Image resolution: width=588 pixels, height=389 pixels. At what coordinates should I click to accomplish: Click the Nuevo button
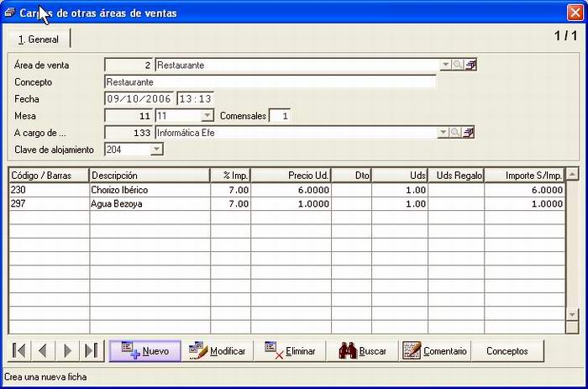pos(145,351)
